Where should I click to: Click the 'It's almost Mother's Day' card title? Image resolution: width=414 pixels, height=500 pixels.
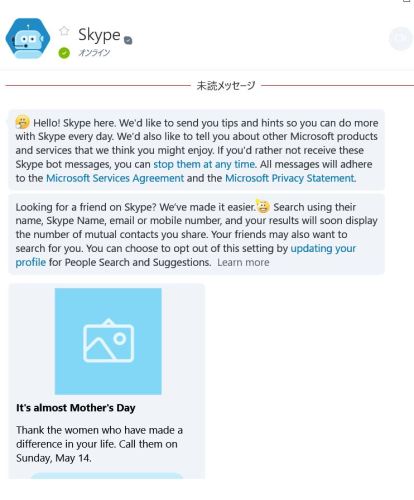pos(76,408)
